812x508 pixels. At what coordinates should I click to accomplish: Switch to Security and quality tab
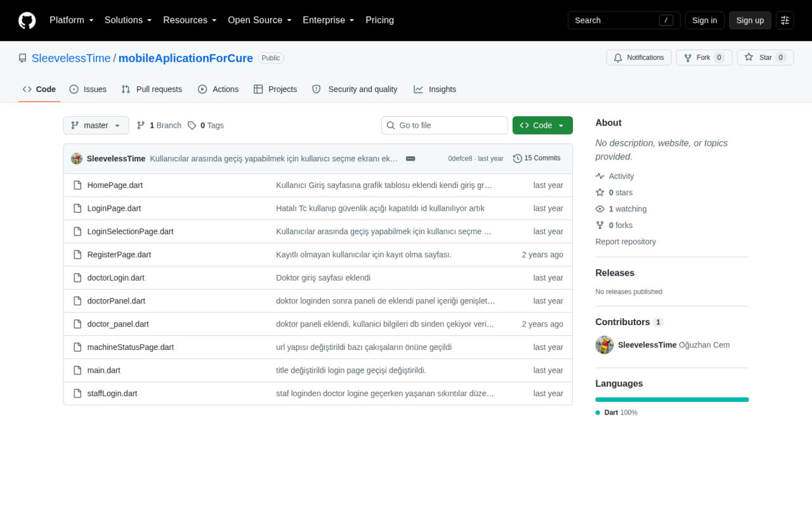pos(355,90)
